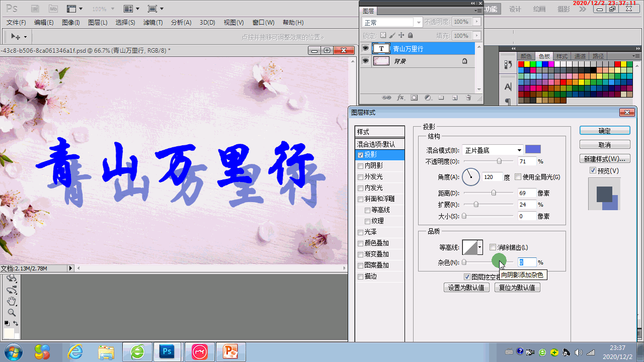Enable the 外发光 outer glow checkbox
Image resolution: width=644 pixels, height=362 pixels.
[x=360, y=177]
